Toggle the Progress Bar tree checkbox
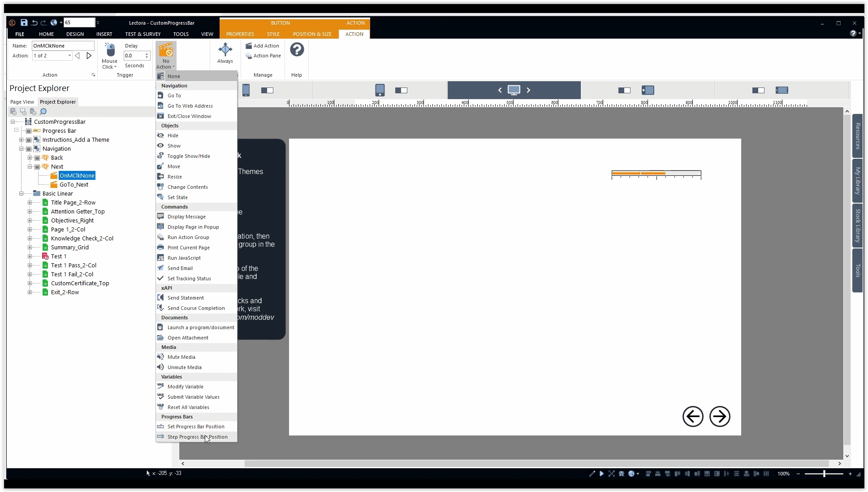 pyautogui.click(x=29, y=131)
